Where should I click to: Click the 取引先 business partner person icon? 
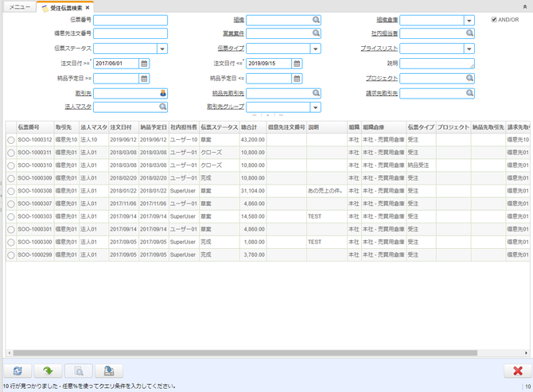click(163, 93)
